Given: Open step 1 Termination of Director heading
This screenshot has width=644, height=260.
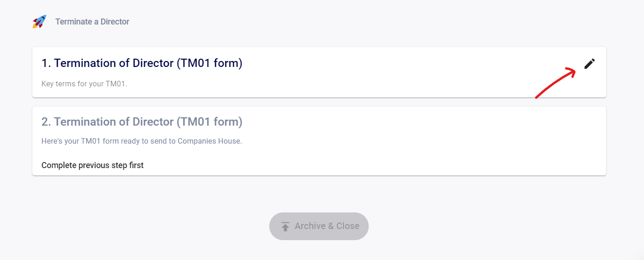Looking at the screenshot, I should click(142, 63).
